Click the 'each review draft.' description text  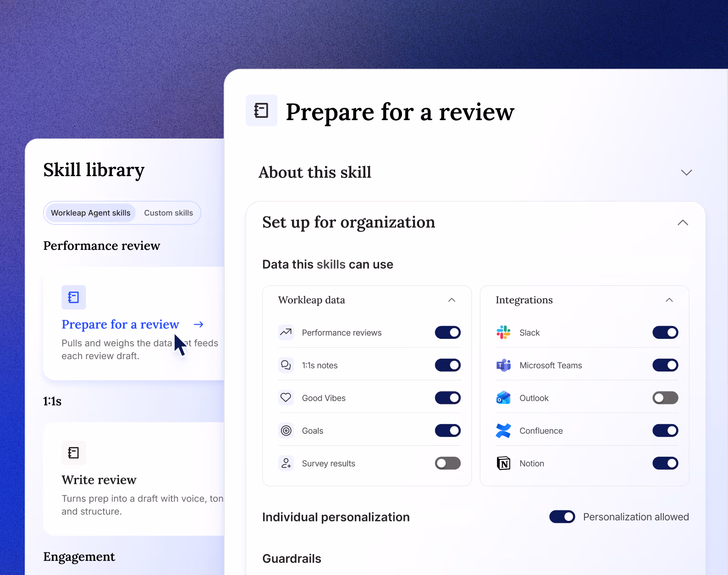click(100, 356)
